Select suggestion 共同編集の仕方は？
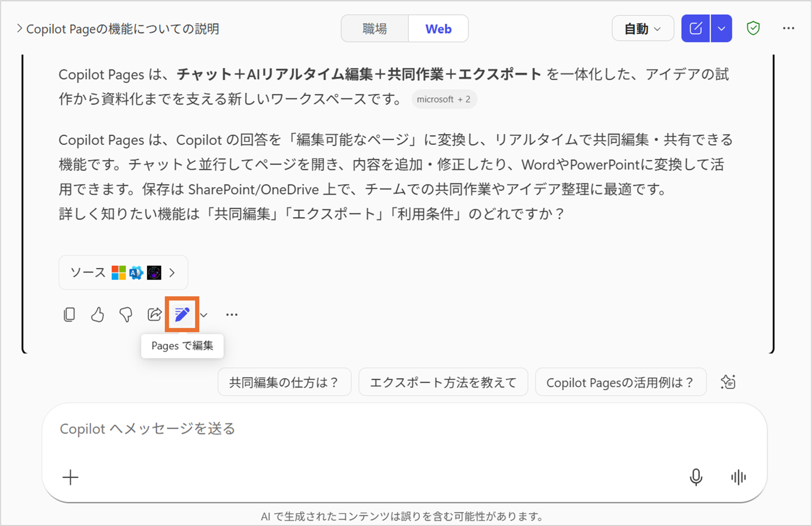The width and height of the screenshot is (812, 526). tap(284, 382)
